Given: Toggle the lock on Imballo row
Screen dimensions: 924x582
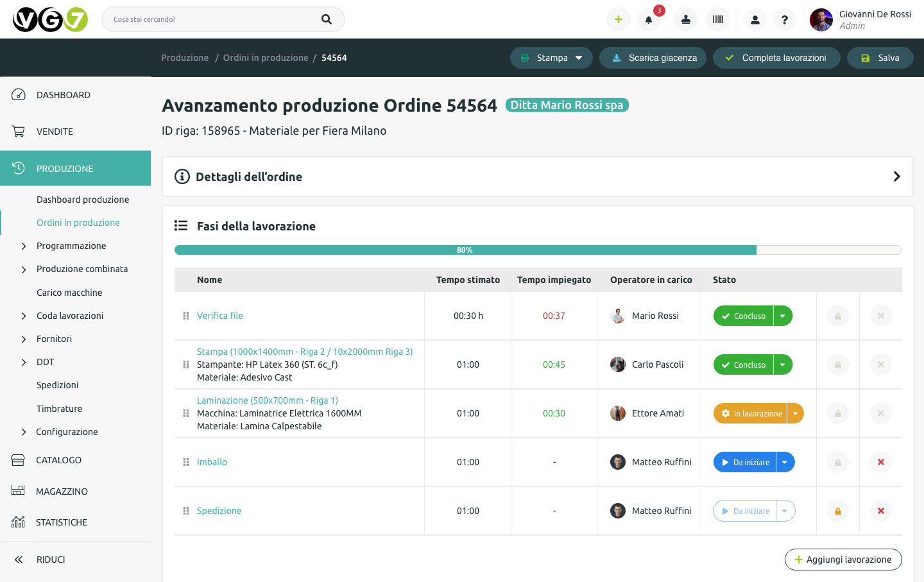Looking at the screenshot, I should 837,462.
